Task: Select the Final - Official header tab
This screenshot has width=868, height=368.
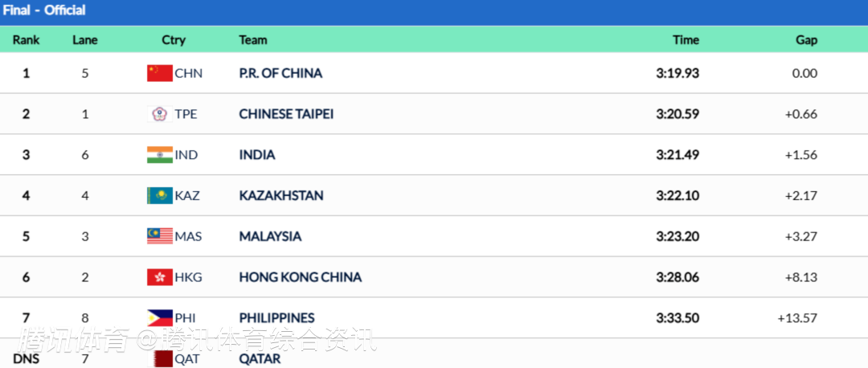Action: coord(43,10)
